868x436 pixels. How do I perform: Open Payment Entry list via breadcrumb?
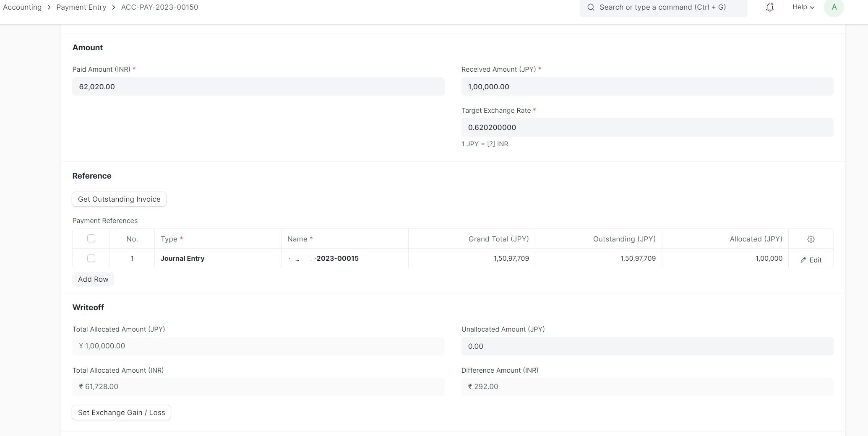(x=81, y=7)
